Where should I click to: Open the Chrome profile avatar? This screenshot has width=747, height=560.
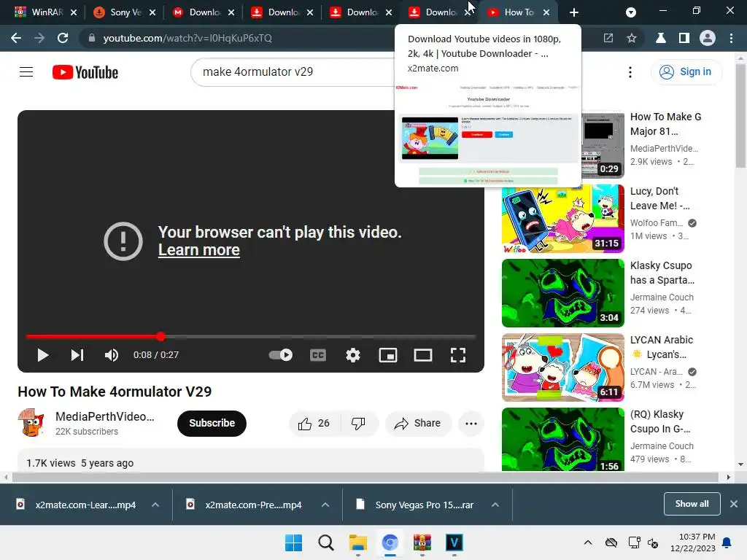708,38
